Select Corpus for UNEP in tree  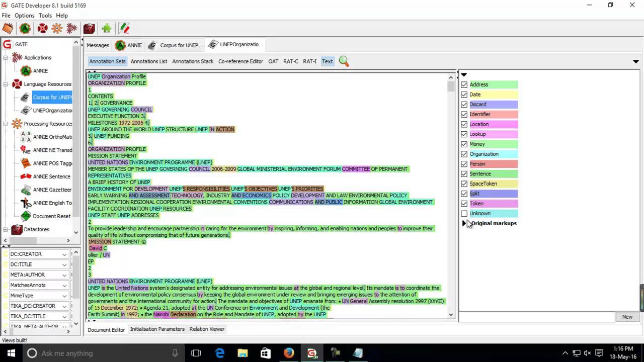click(x=52, y=97)
